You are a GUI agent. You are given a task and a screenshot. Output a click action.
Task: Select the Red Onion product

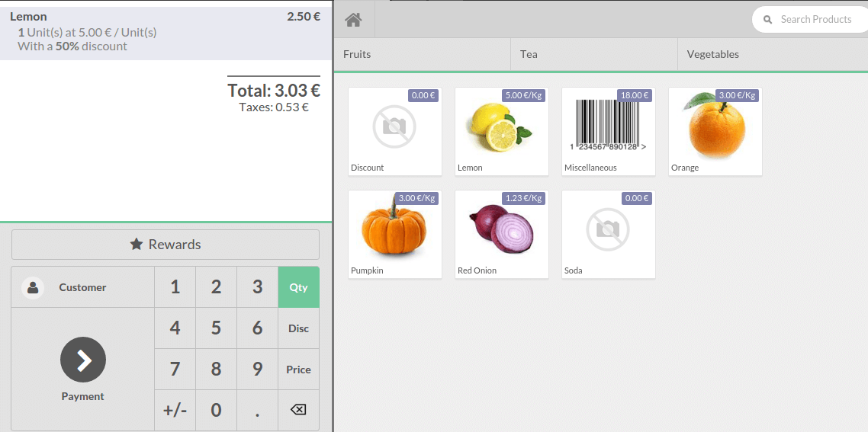[x=501, y=234]
